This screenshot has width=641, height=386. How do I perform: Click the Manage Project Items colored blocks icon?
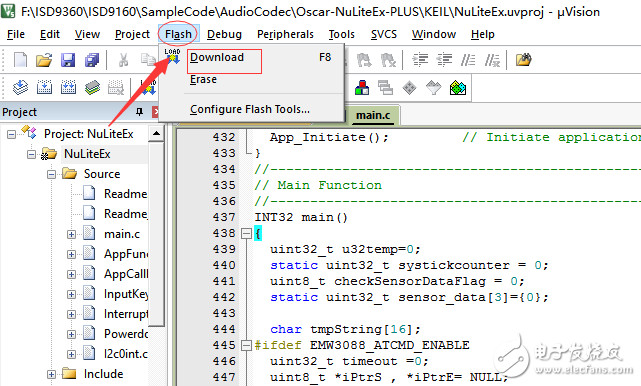pyautogui.click(x=361, y=88)
